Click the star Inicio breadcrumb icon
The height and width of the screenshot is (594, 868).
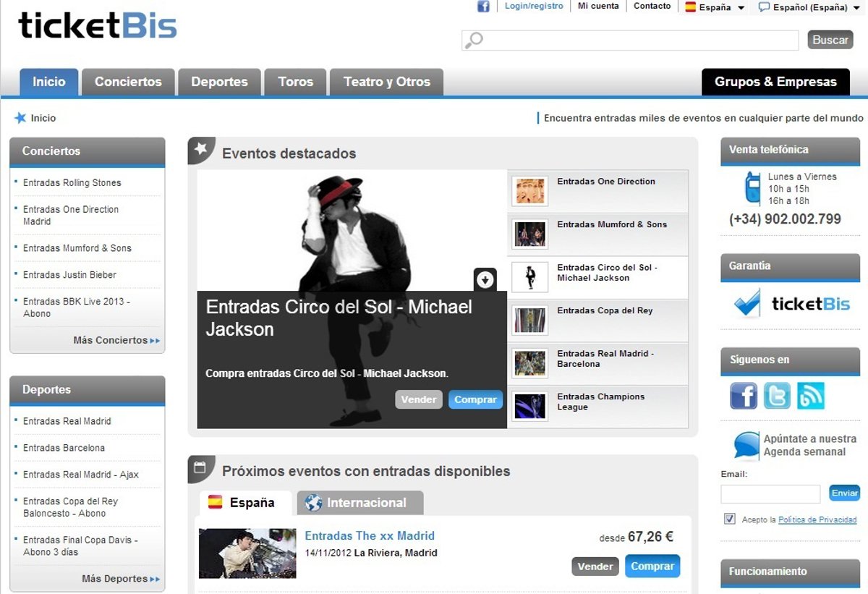pos(20,118)
